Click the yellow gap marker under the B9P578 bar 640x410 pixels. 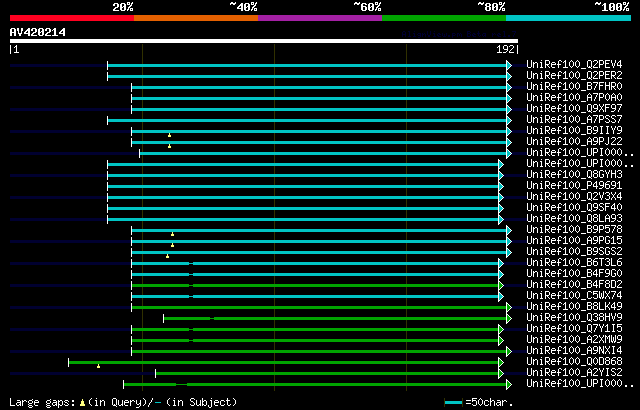click(x=173, y=234)
